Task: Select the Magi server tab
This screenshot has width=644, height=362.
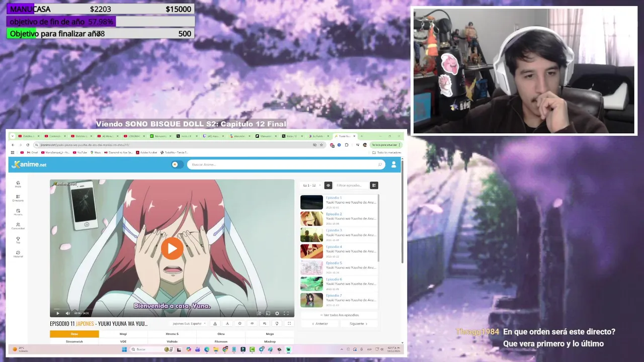Action: click(123, 334)
